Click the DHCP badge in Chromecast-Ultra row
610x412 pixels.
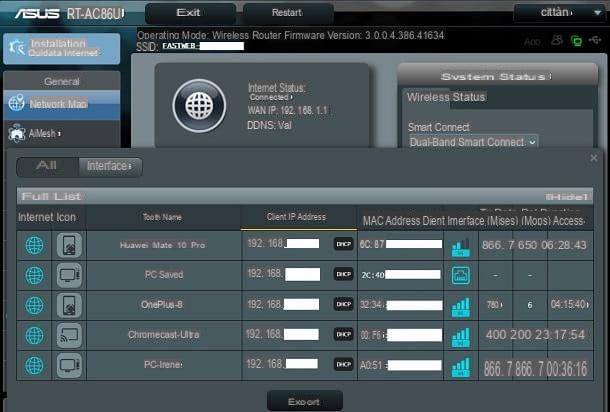point(344,334)
